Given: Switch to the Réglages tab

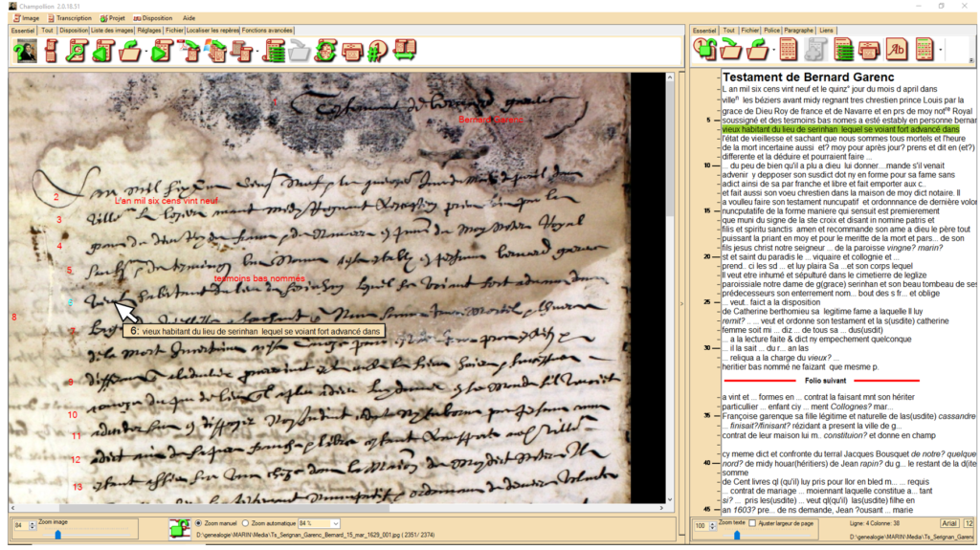Looking at the screenshot, I should 148,30.
